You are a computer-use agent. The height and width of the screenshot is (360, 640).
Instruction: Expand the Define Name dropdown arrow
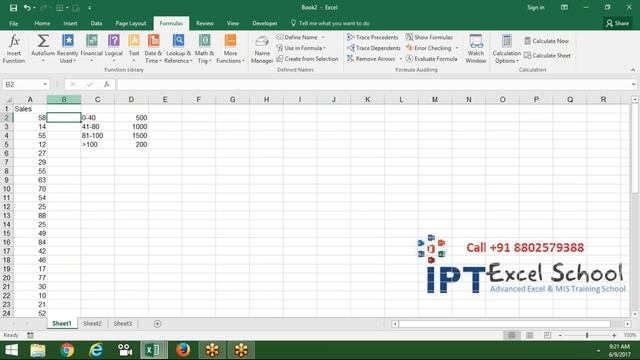(323, 37)
